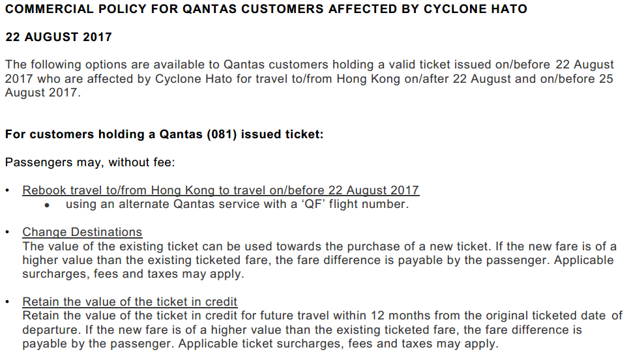Click the bullet point beside "Retain the value" heading
Viewport: 644px width, 354px height.
tap(7, 302)
